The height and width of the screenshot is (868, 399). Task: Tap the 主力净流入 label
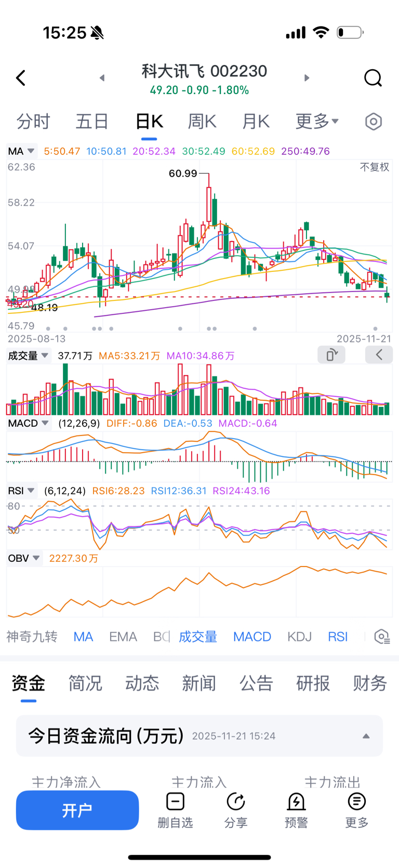pyautogui.click(x=66, y=782)
